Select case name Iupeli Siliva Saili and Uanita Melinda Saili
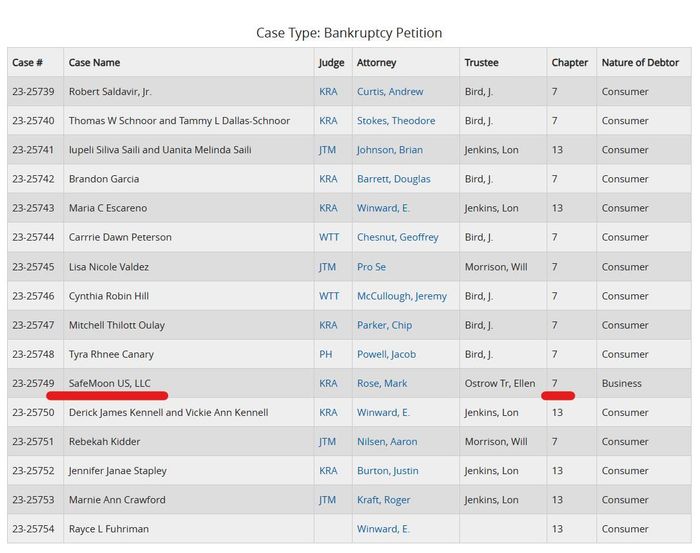 point(160,150)
